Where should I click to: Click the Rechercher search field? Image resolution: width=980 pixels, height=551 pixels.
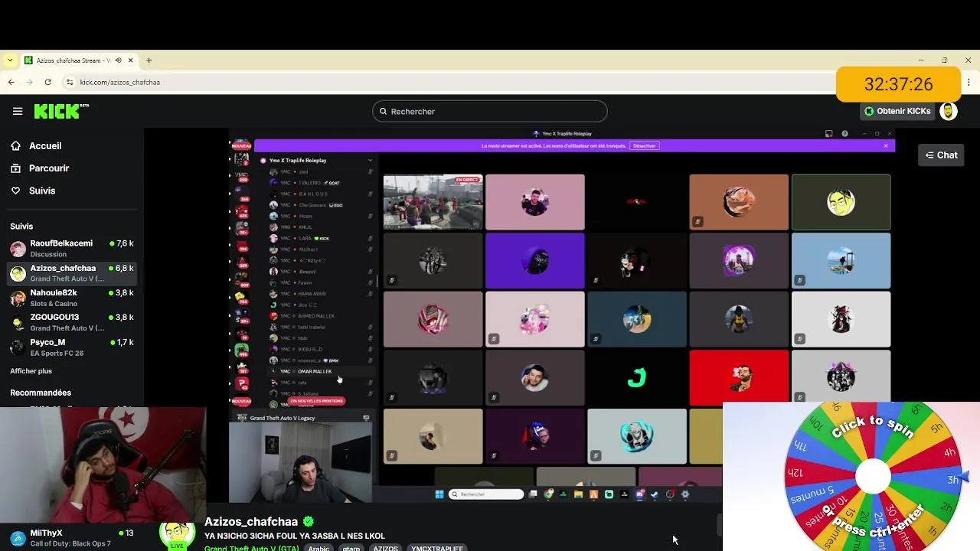tap(490, 111)
